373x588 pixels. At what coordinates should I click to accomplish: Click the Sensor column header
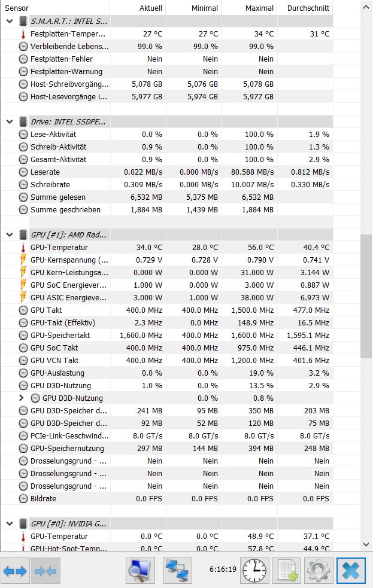[56, 8]
